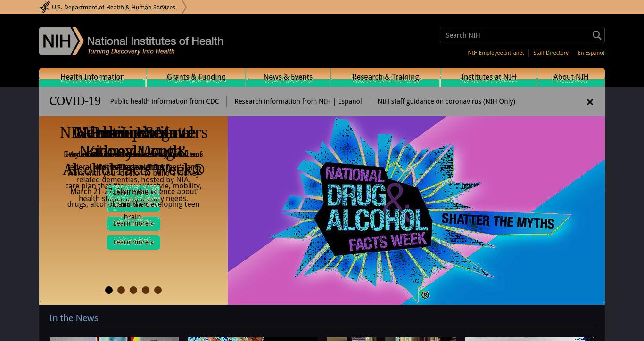Open the About NIH menu
Image resolution: width=644 pixels, height=341 pixels.
click(x=571, y=77)
